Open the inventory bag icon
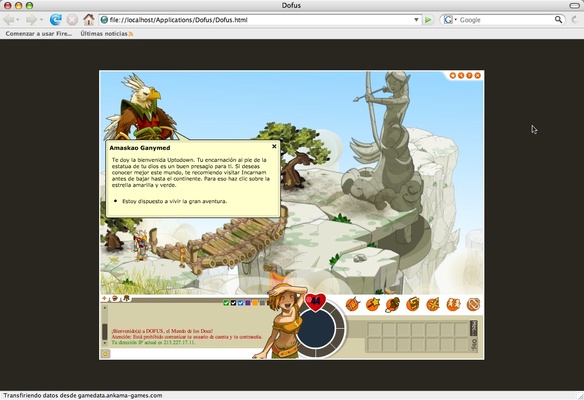584x400 pixels. tap(393, 304)
